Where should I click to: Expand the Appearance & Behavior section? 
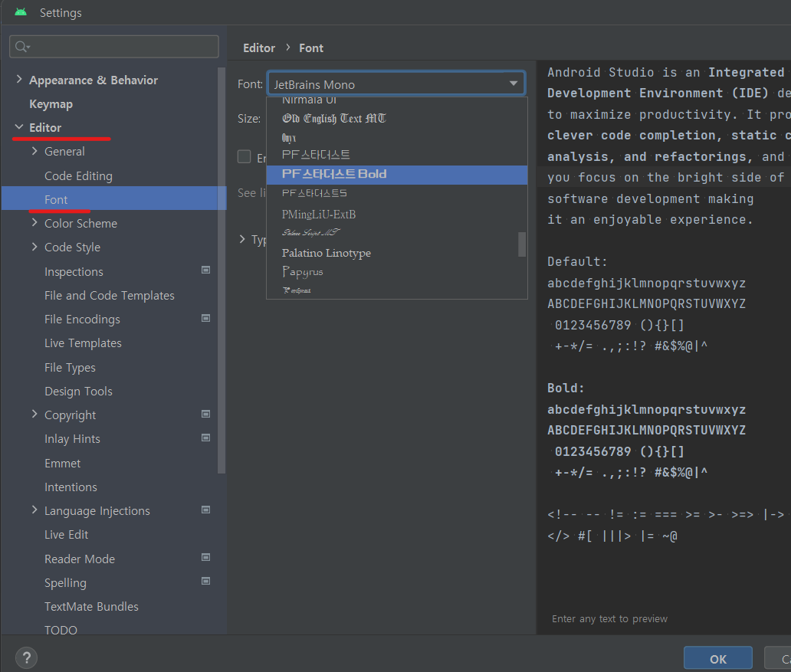click(19, 79)
